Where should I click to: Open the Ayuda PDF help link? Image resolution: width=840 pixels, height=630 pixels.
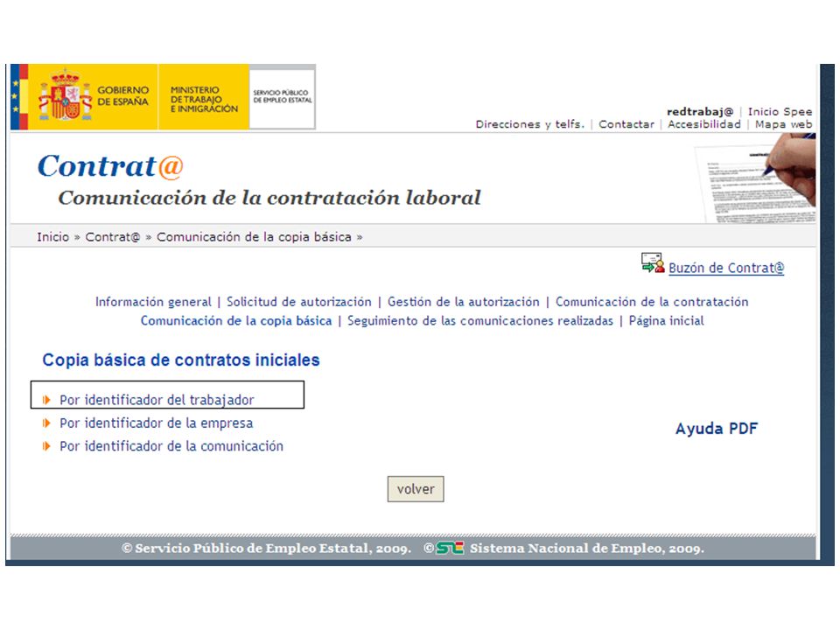coord(717,429)
